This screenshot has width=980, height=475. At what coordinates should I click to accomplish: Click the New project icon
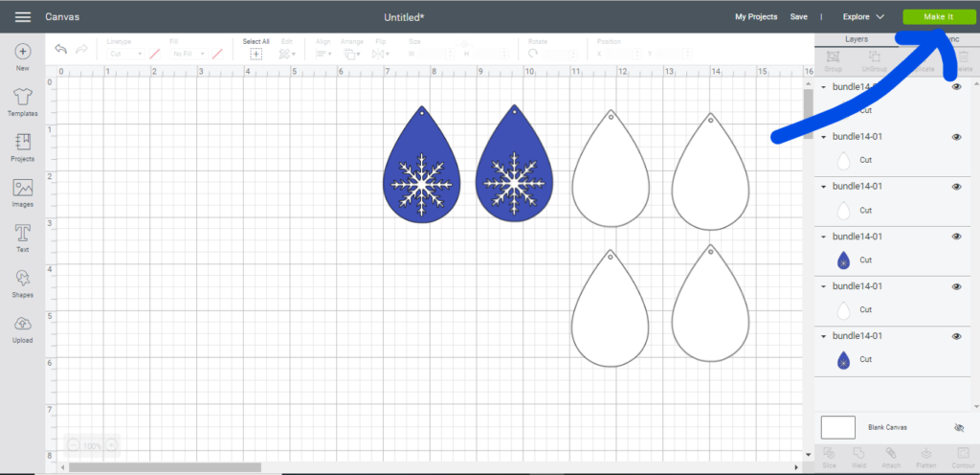[23, 51]
